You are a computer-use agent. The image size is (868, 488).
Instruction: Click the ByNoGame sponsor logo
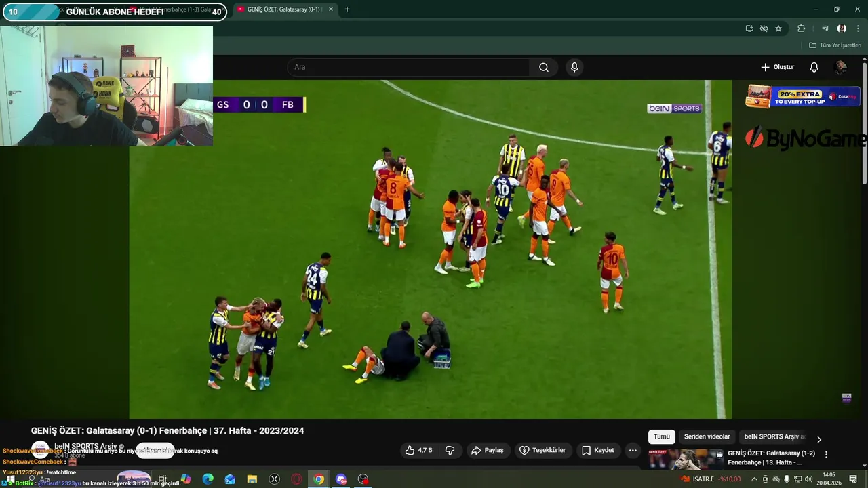[x=806, y=138]
